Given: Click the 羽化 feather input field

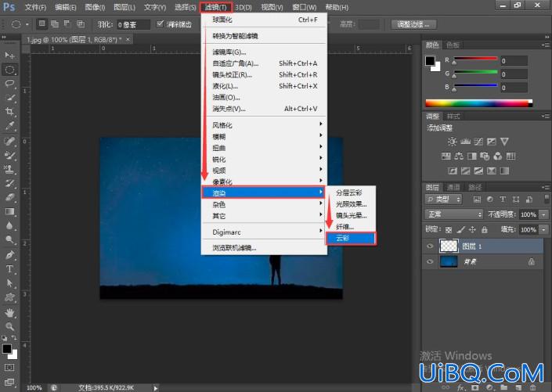Looking at the screenshot, I should [x=133, y=24].
